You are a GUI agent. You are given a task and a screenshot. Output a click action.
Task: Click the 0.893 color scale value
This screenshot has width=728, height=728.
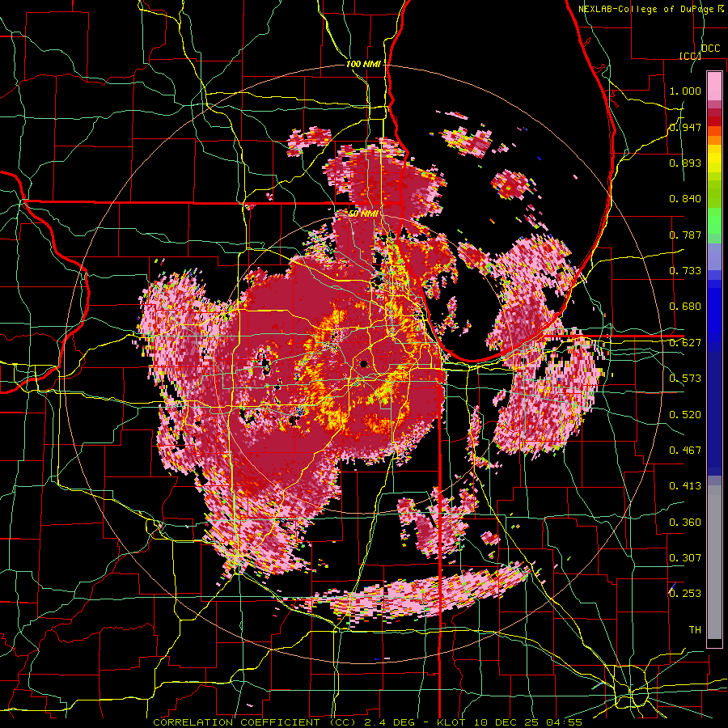[x=685, y=163]
